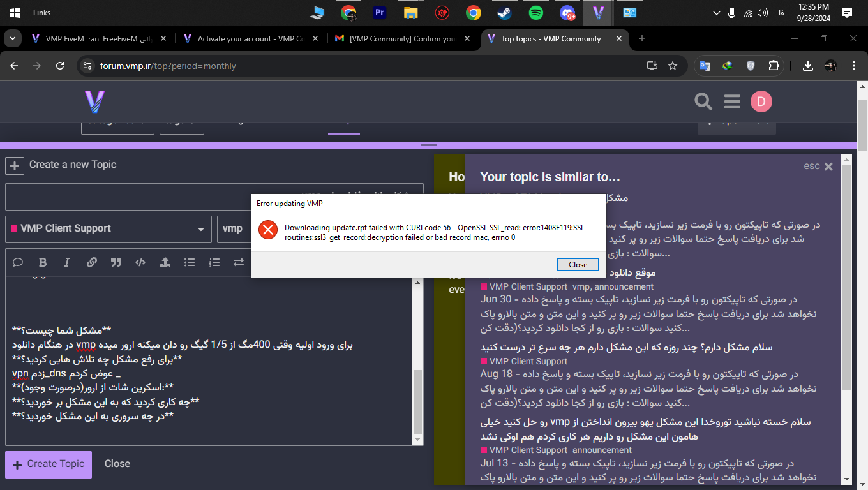Screen dimensions: 868x490
Task: Insert preformatted code block
Action: pyautogui.click(x=140, y=262)
